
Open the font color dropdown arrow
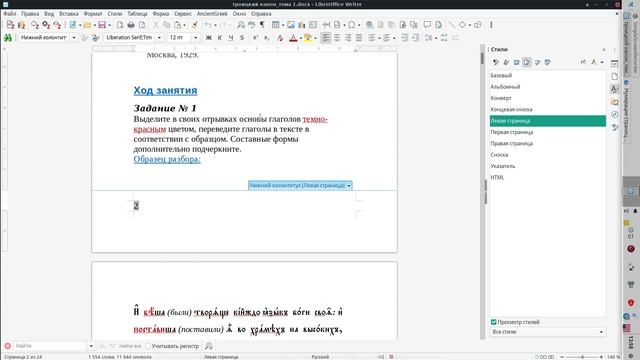click(x=301, y=38)
